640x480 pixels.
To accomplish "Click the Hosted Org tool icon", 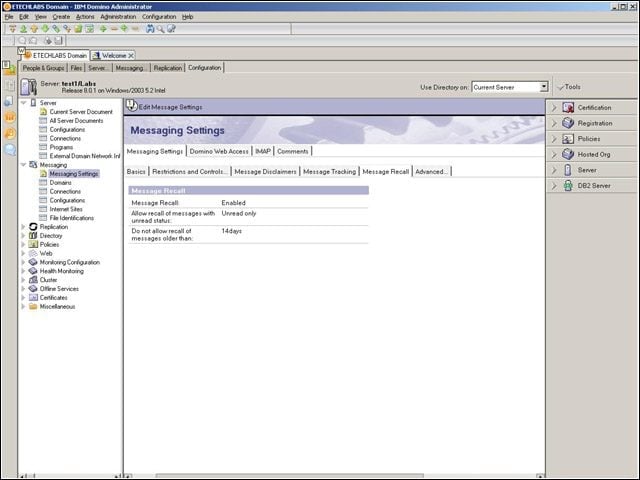I will pos(568,154).
